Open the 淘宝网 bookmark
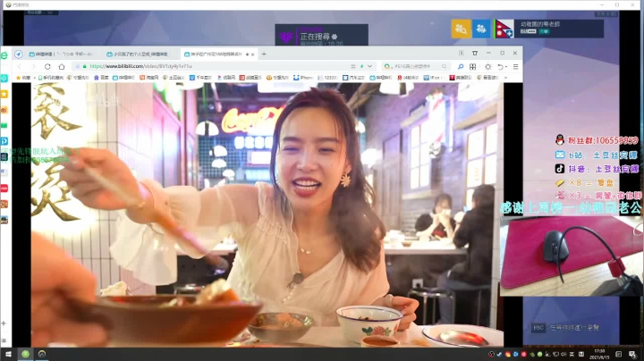The height and width of the screenshot is (361, 644). (149, 77)
